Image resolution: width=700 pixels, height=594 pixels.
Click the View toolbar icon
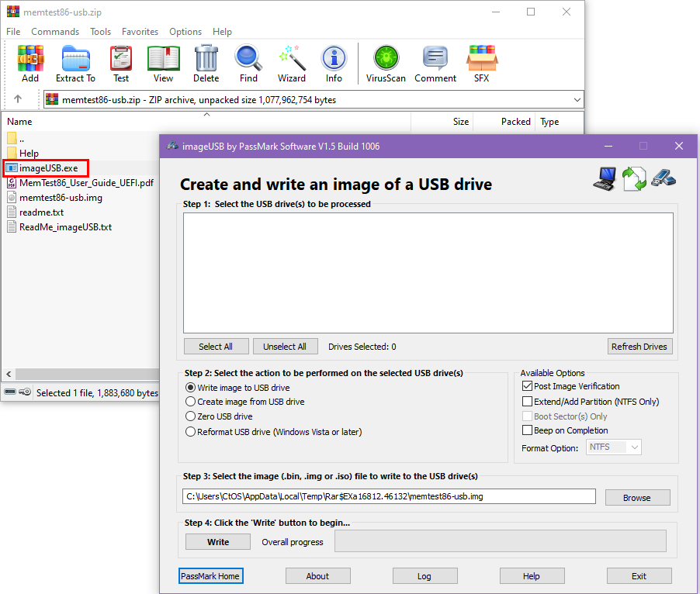(164, 64)
